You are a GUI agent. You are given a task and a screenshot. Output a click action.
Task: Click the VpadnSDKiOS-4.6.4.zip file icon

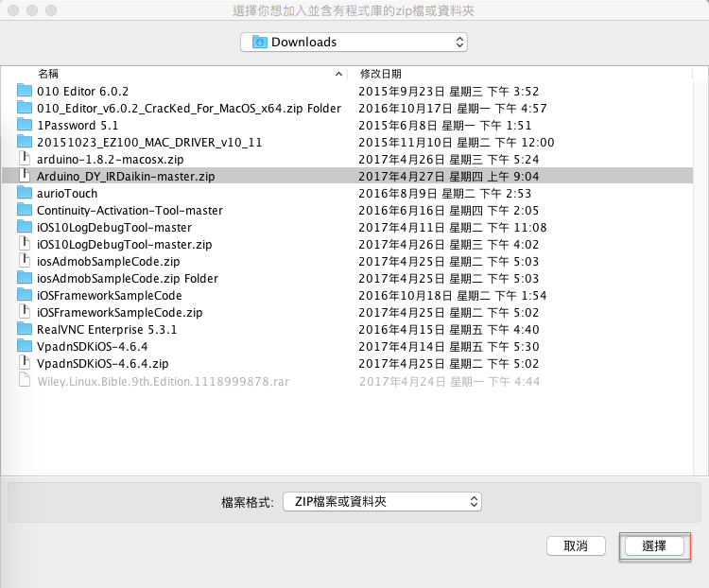click(25, 363)
